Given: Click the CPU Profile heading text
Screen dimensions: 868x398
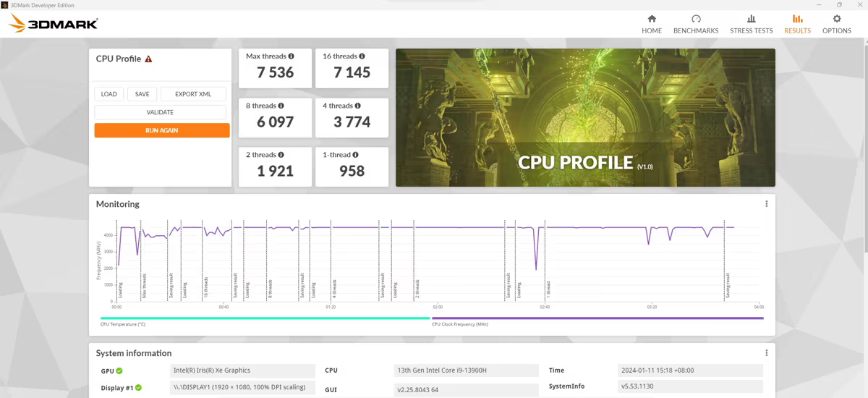Looking at the screenshot, I should (x=119, y=59).
